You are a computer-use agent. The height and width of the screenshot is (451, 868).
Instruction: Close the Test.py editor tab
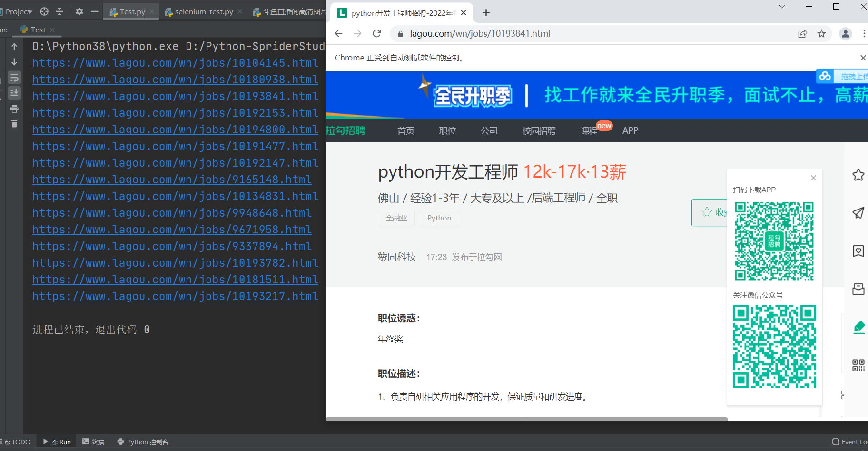(x=152, y=11)
